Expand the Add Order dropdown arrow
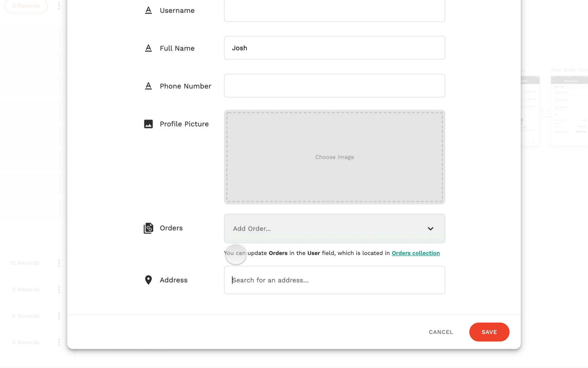This screenshot has width=588, height=368. 430,229
